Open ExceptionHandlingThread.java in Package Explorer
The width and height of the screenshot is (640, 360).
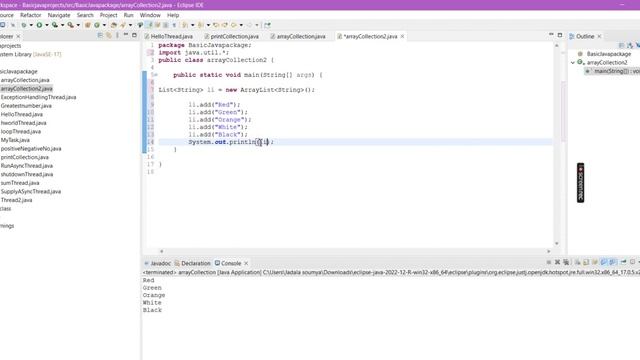pyautogui.click(x=38, y=97)
